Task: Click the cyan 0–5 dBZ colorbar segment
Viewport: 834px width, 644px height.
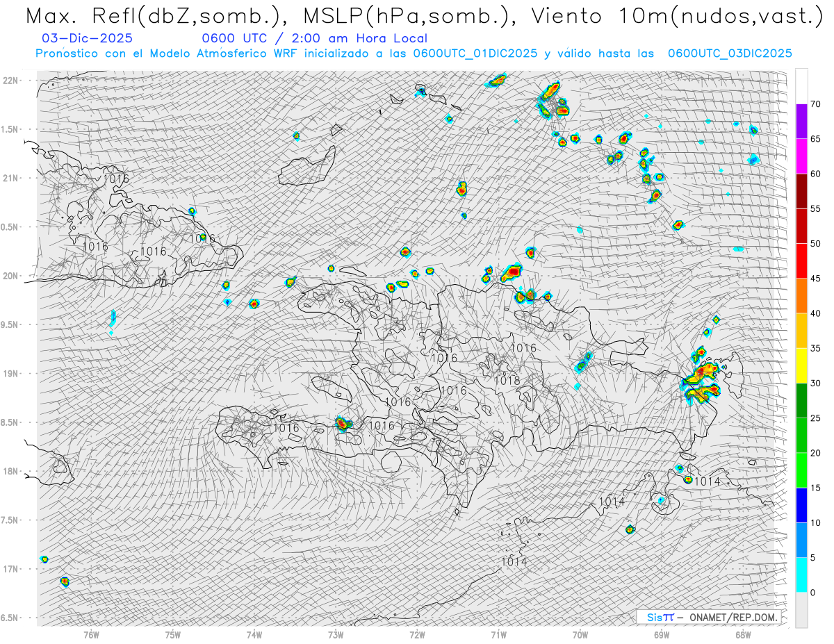Action: [801, 575]
